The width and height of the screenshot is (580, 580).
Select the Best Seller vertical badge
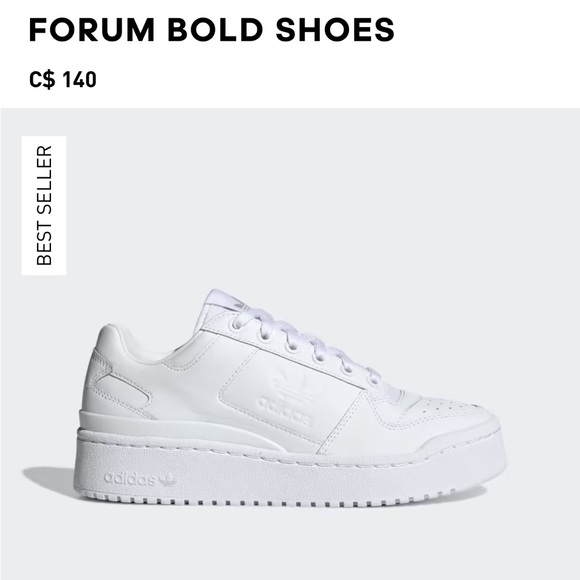pos(44,205)
